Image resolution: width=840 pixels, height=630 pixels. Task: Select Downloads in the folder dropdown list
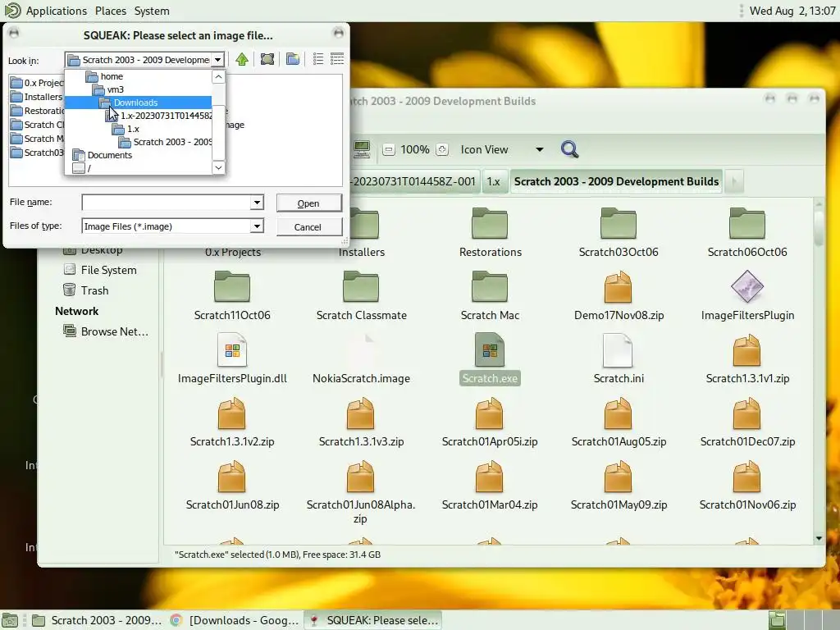point(138,103)
